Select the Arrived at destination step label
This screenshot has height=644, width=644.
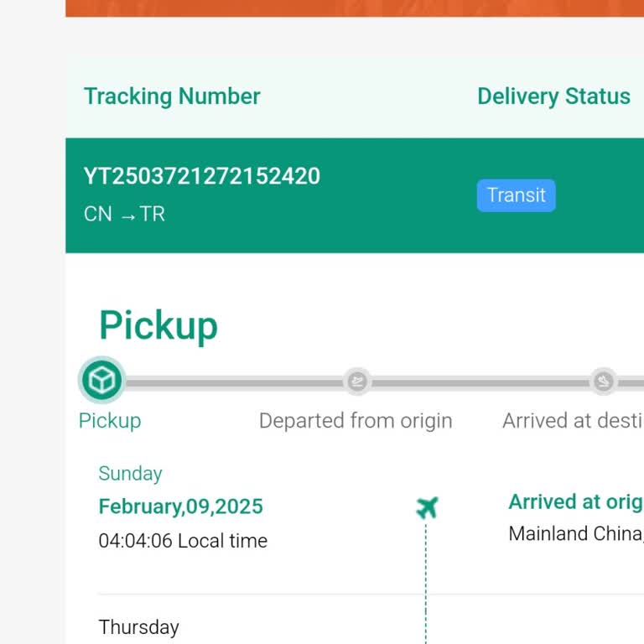pyautogui.click(x=572, y=420)
